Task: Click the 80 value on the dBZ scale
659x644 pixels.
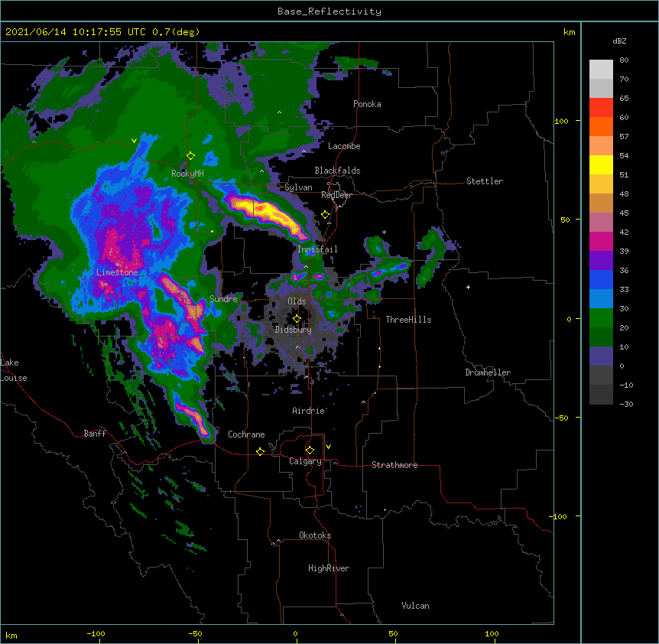Action: [x=624, y=60]
